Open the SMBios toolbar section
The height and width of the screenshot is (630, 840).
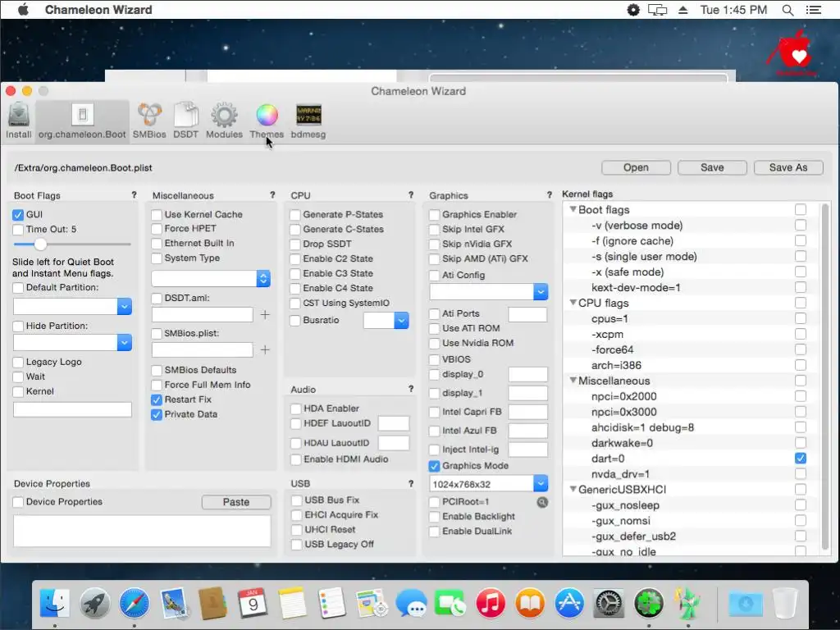pos(149,121)
